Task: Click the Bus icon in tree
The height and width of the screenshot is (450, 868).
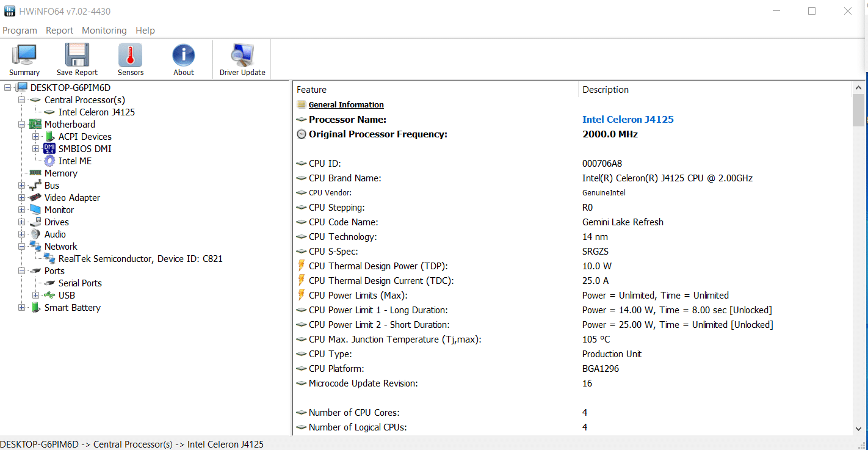Action: tap(36, 185)
